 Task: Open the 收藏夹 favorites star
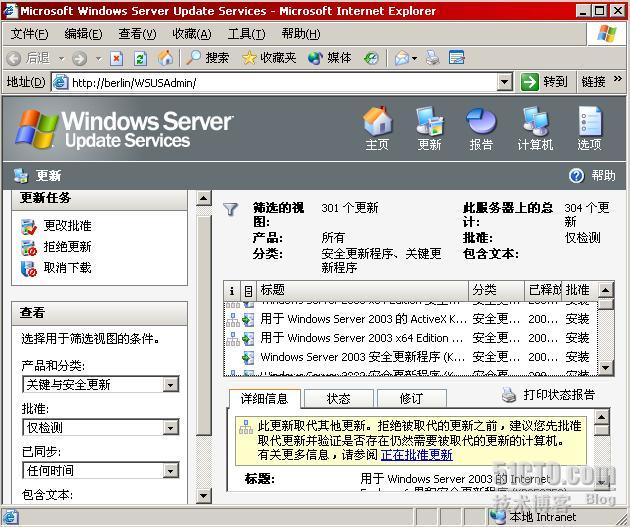point(269,58)
